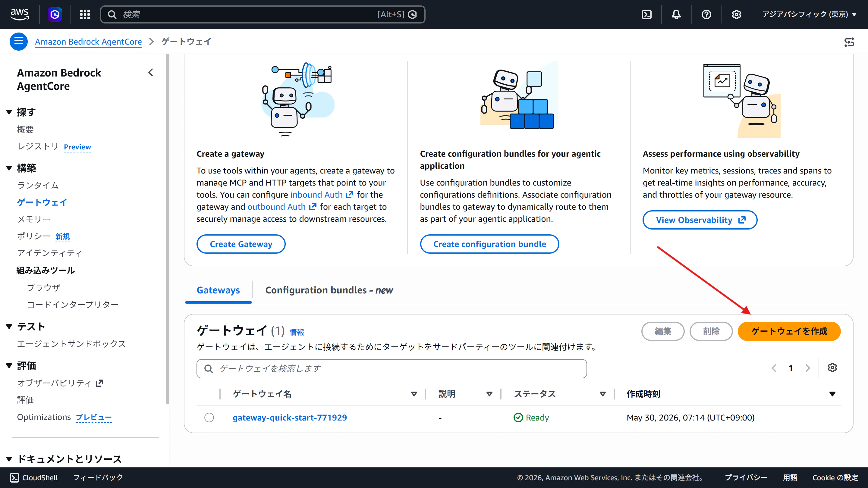Open the region selector アジアパシフィック (東京)

809,14
